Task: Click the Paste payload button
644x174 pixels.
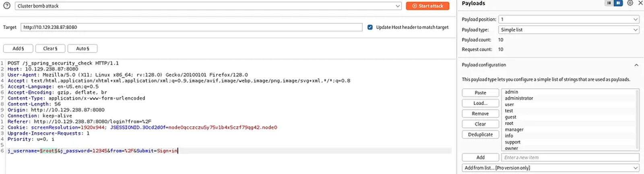Action: pos(481,93)
